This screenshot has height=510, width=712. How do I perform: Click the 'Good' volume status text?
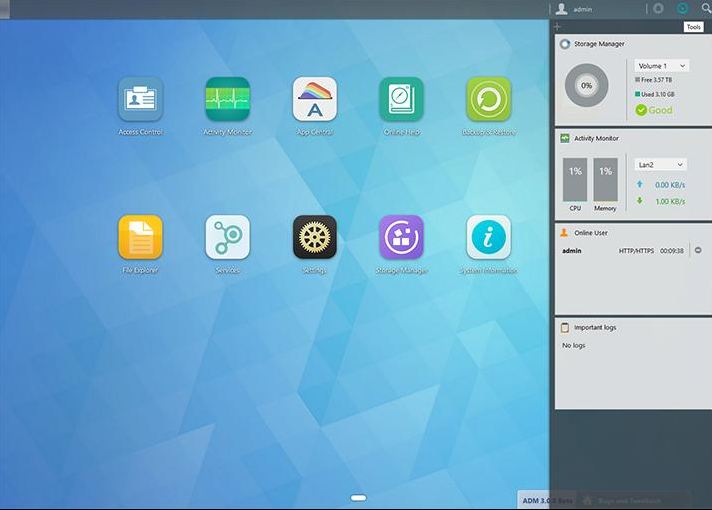(x=660, y=110)
